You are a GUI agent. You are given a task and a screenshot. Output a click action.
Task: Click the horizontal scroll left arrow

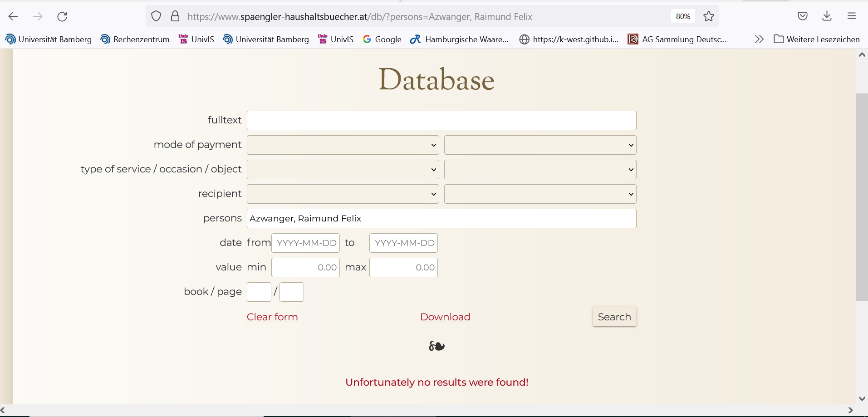tap(3, 410)
